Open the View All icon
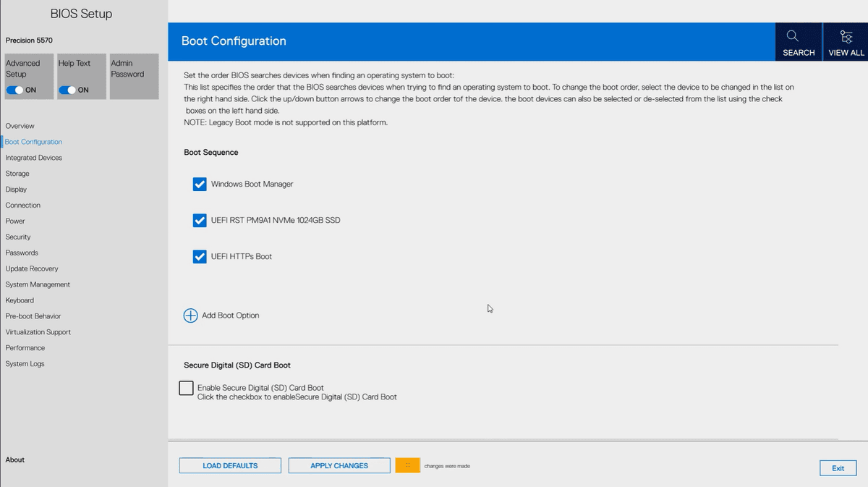 [x=846, y=37]
